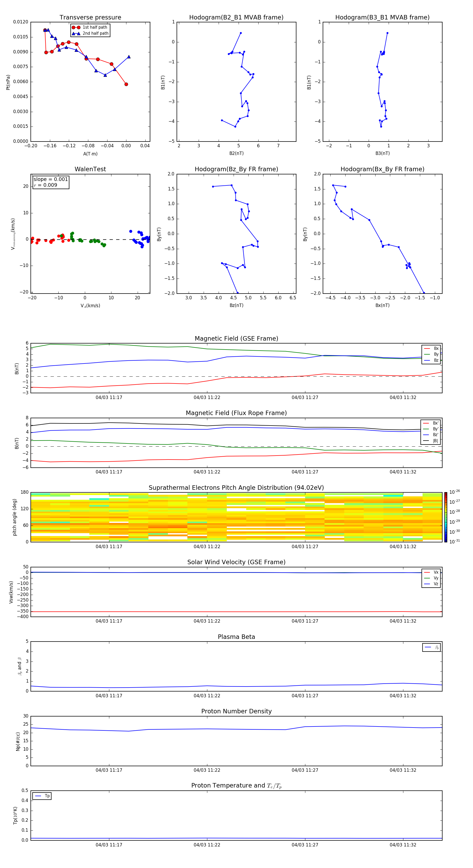Screen dimensions: 473x868
Task: Click the 'Bz(nT)' x-axis label
Action: 236,305
